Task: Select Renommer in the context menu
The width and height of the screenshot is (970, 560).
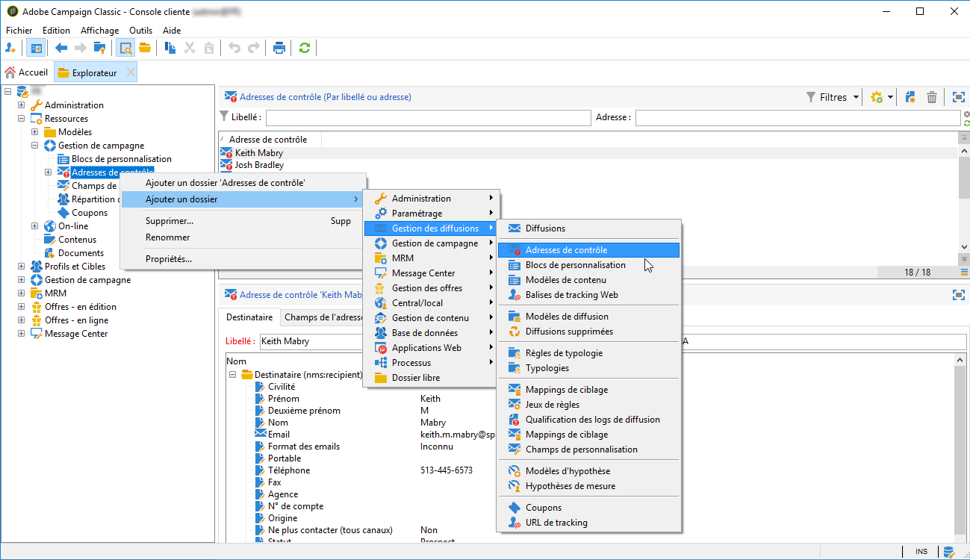Action: [243, 237]
